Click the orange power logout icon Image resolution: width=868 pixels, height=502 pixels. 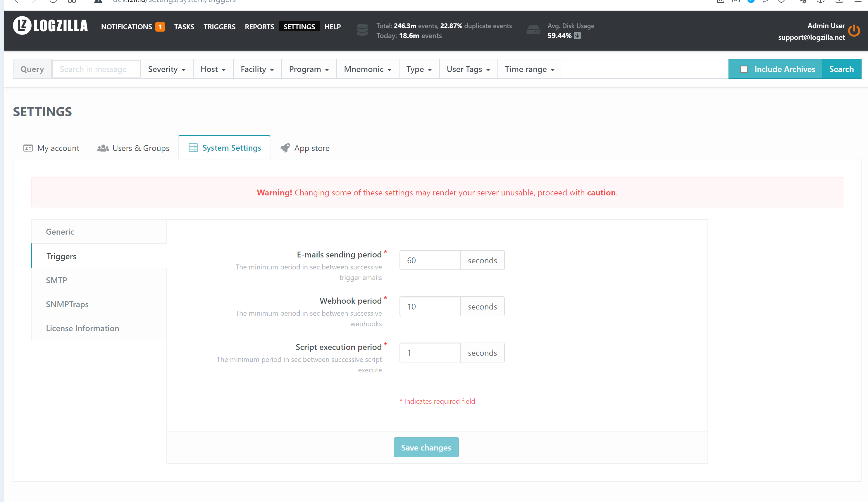pos(854,31)
